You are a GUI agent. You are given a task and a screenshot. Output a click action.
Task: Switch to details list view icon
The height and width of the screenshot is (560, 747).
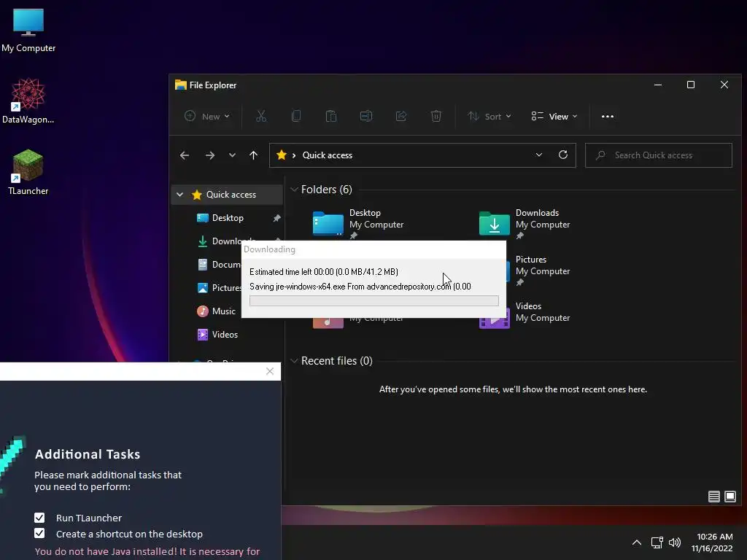point(713,497)
